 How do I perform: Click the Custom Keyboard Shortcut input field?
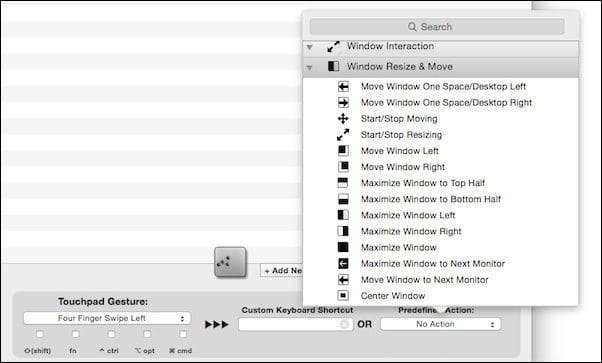295,325
